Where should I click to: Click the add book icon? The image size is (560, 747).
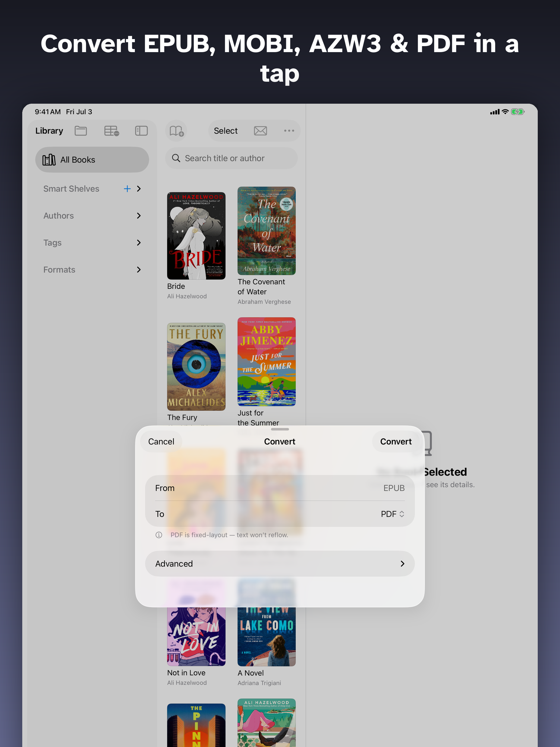[176, 131]
